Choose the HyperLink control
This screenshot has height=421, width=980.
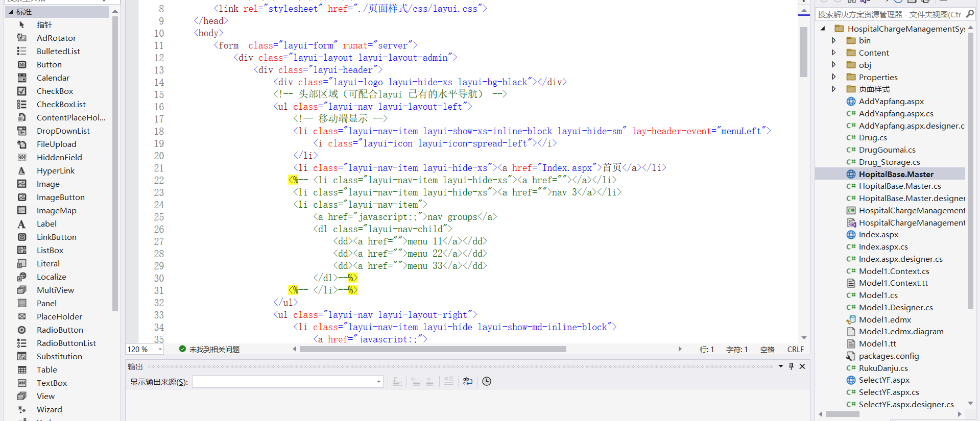(x=56, y=170)
